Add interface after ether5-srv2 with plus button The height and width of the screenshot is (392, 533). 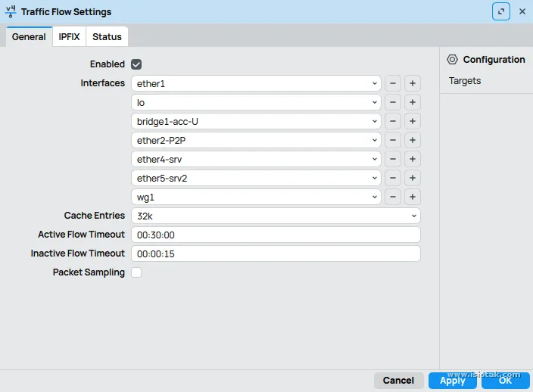tap(413, 178)
